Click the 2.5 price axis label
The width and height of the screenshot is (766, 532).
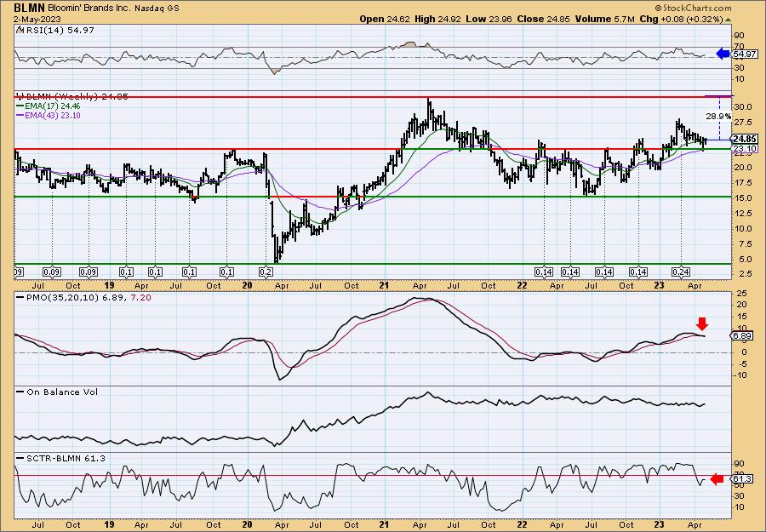click(745, 275)
